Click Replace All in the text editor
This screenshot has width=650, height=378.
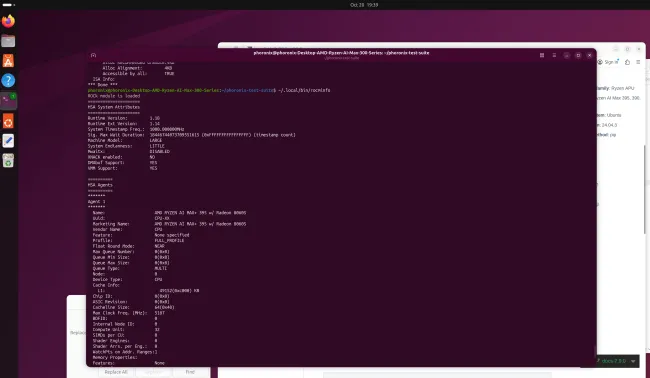pos(116,372)
